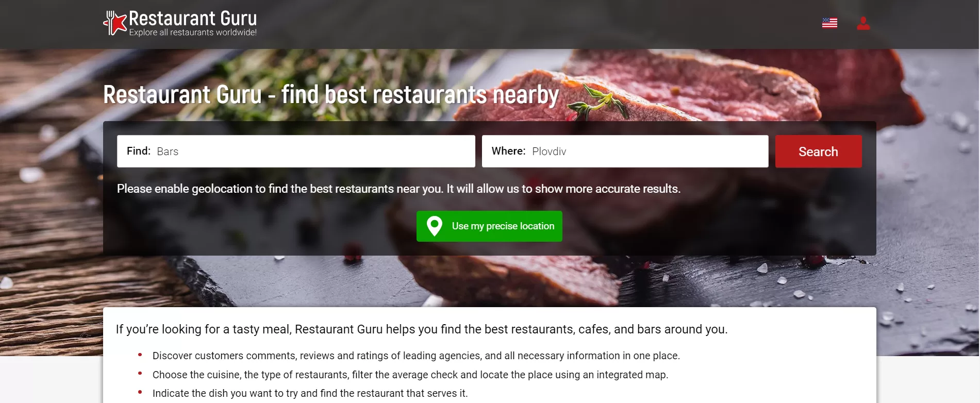Select the Discover customers comments bullet

pyautogui.click(x=416, y=356)
